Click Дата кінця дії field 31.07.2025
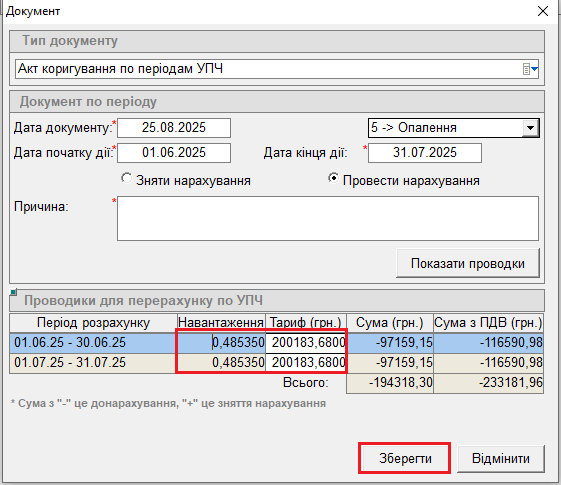 click(x=425, y=153)
